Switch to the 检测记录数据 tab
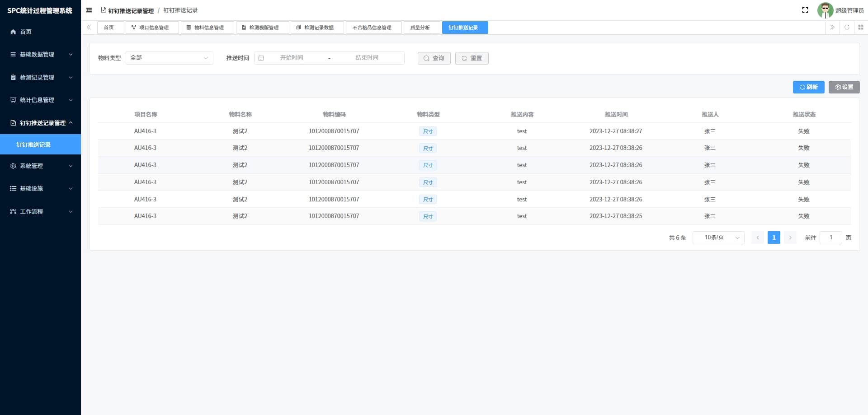 tap(317, 28)
